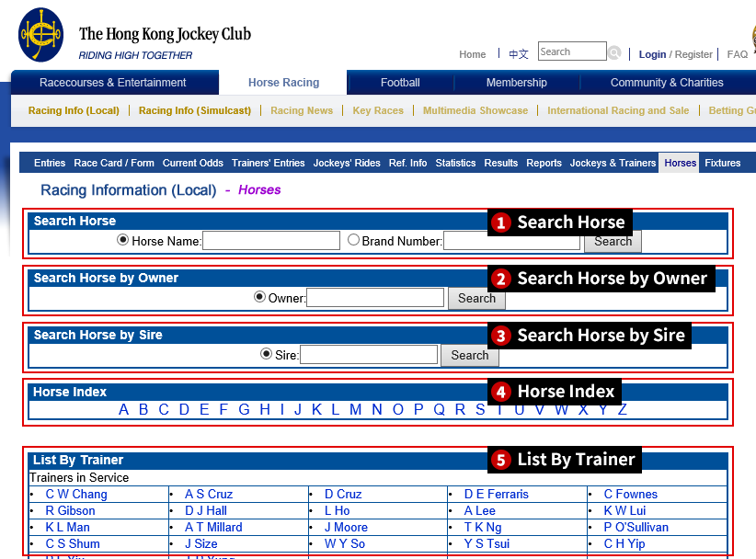
Task: Click the Search button for Sire
Action: coord(470,355)
